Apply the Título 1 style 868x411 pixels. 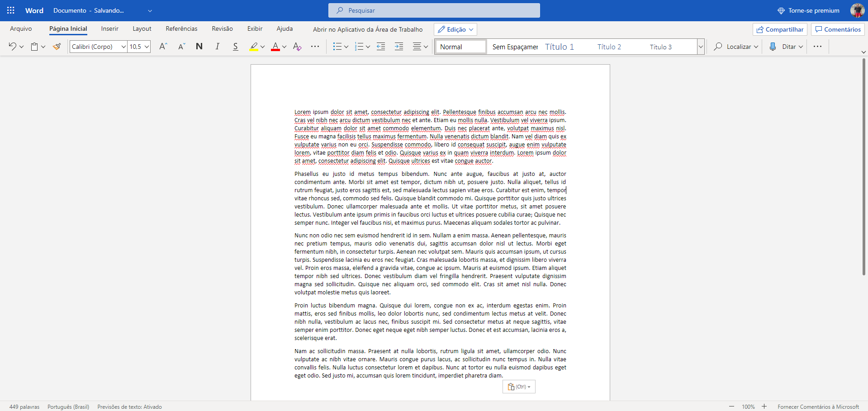(560, 47)
